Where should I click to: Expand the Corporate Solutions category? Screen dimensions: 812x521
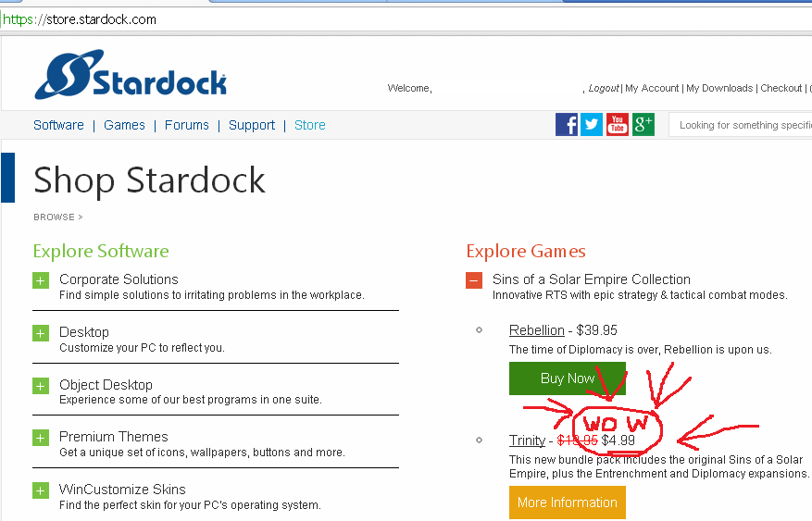click(x=41, y=281)
